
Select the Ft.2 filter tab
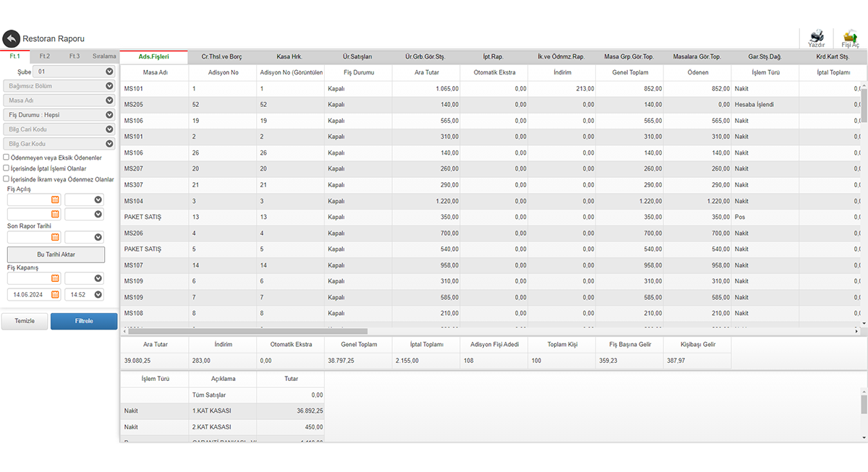45,56
